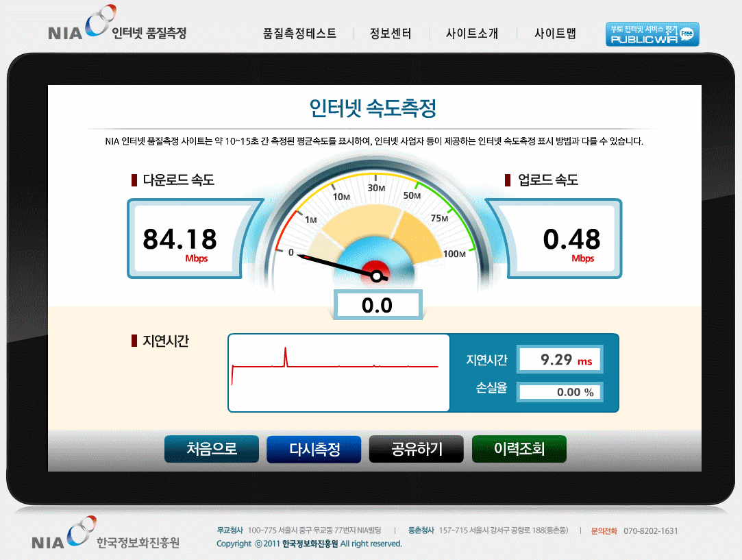Click the upload speed value 0.48
This screenshot has width=742, height=560.
coord(571,239)
